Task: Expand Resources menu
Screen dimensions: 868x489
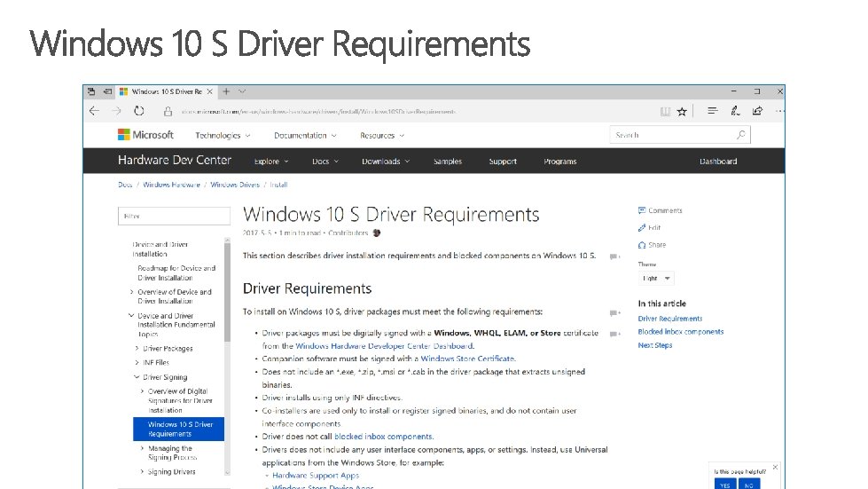Action: (x=382, y=135)
